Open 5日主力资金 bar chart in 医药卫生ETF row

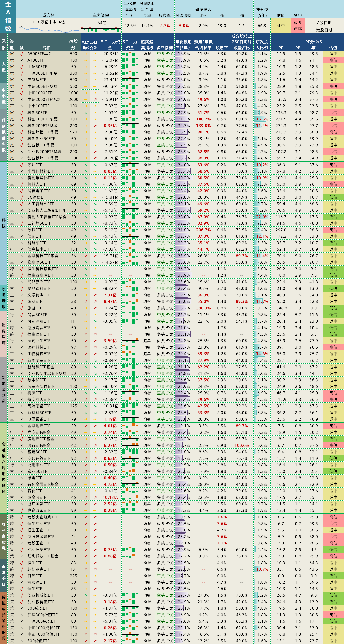(x=130, y=341)
